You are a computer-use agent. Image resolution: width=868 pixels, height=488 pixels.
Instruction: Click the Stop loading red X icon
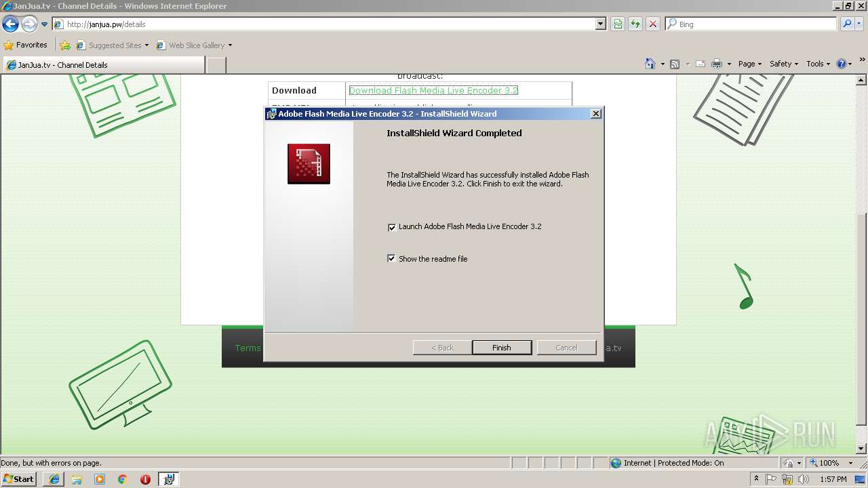click(x=653, y=24)
